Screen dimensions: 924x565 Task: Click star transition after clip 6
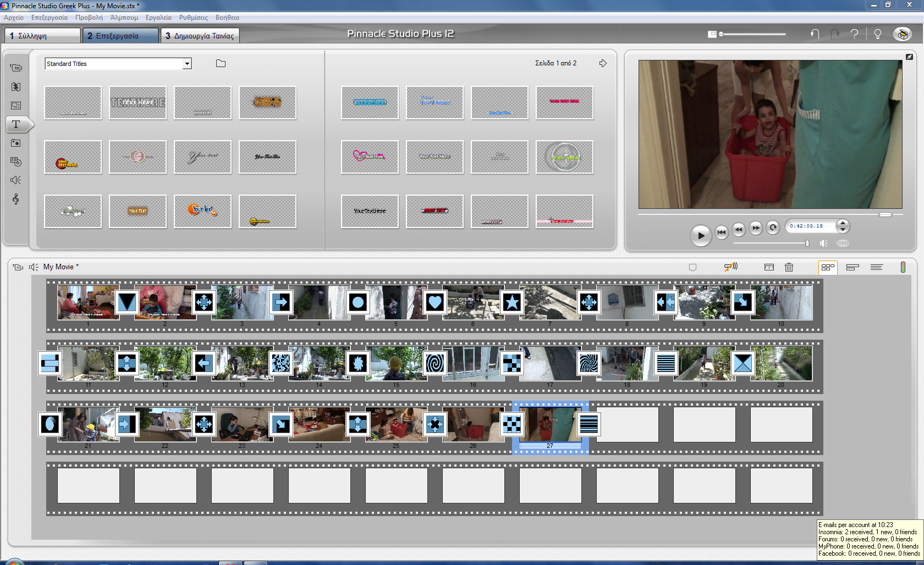[x=512, y=302]
